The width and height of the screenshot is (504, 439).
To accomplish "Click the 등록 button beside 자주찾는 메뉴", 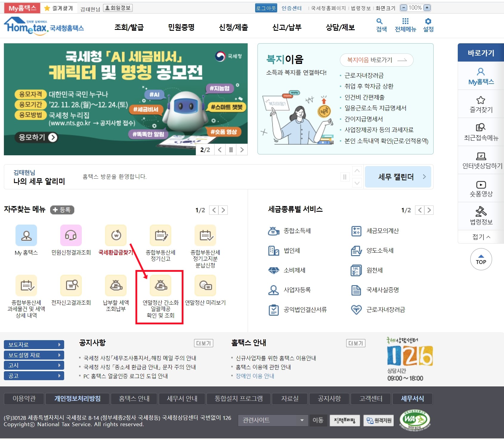I will (62, 210).
